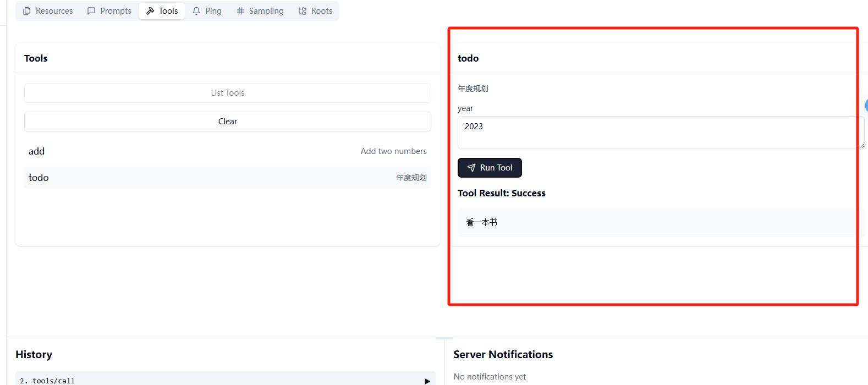Click the paper-plane icon on Run Tool

pyautogui.click(x=471, y=168)
